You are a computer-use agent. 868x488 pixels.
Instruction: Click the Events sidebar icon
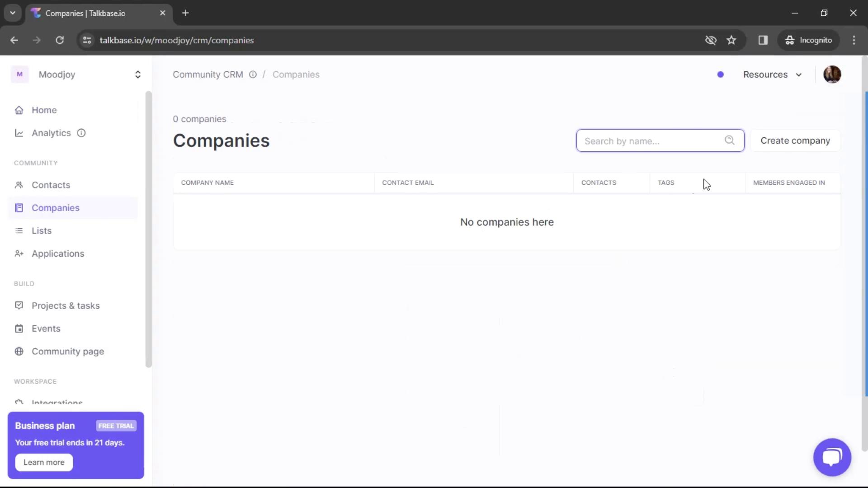pos(19,328)
